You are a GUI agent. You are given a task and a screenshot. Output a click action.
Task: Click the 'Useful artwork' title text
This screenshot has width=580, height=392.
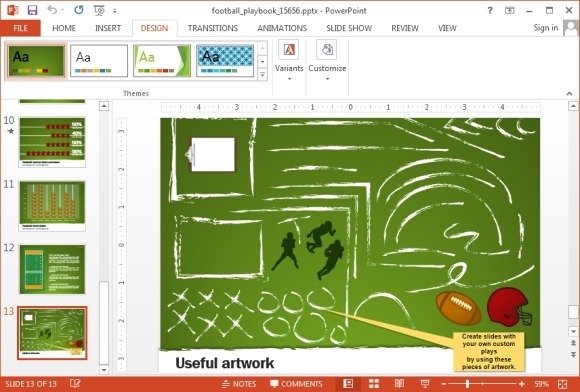click(x=225, y=363)
